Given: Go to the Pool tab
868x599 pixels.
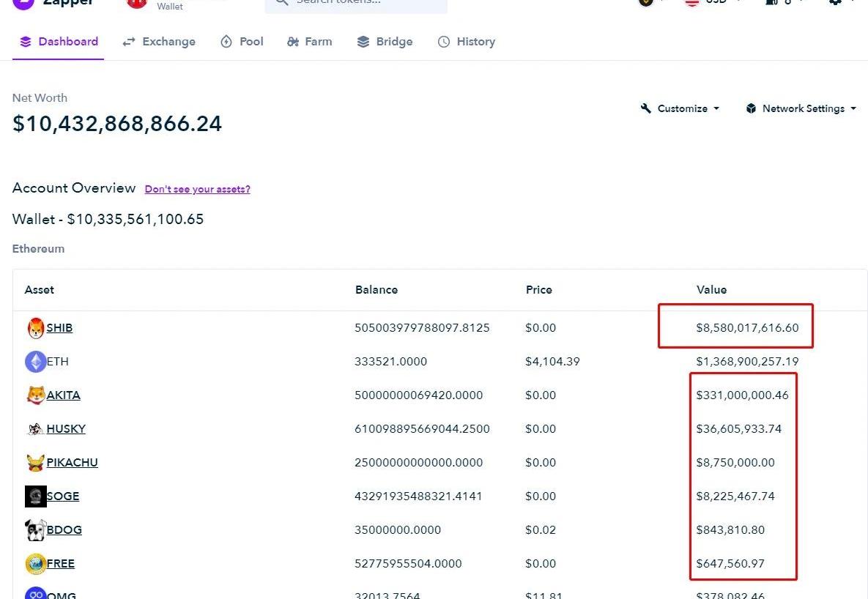Looking at the screenshot, I should (242, 42).
